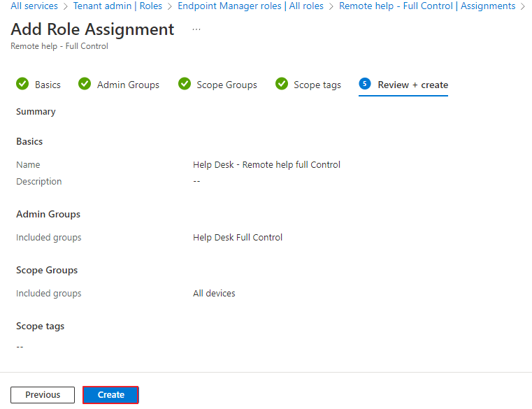Select the Review + create tab

click(403, 85)
